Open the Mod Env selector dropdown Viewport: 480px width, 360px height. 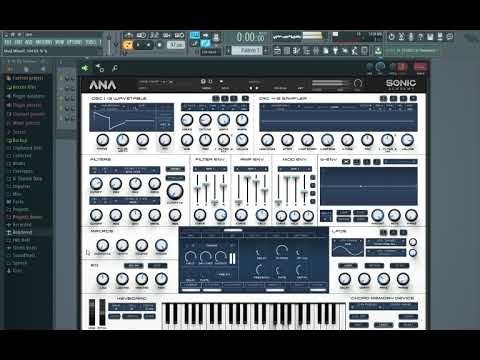[x=294, y=169]
